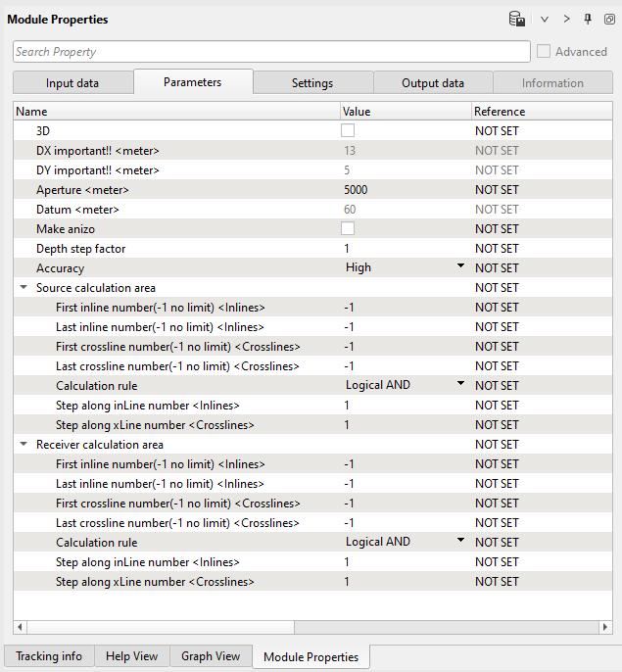This screenshot has height=672, width=622.
Task: Click the down chevron icon in header
Action: coord(545,19)
